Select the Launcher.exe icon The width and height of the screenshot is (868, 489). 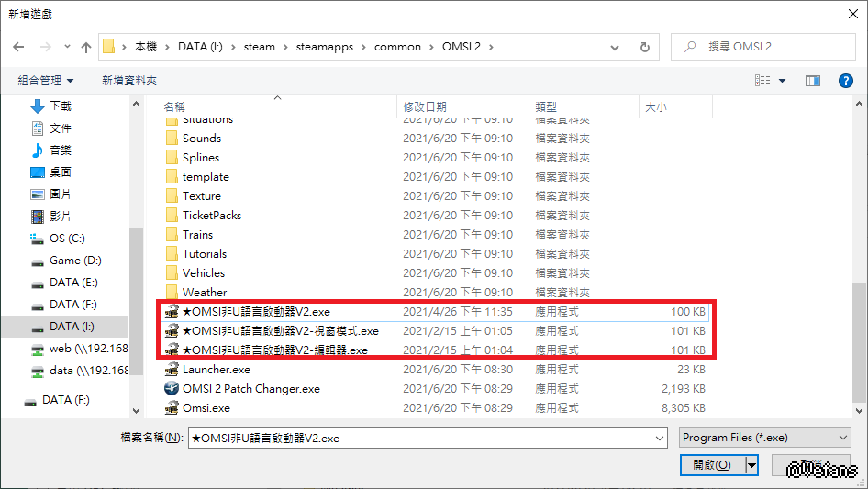click(x=172, y=370)
